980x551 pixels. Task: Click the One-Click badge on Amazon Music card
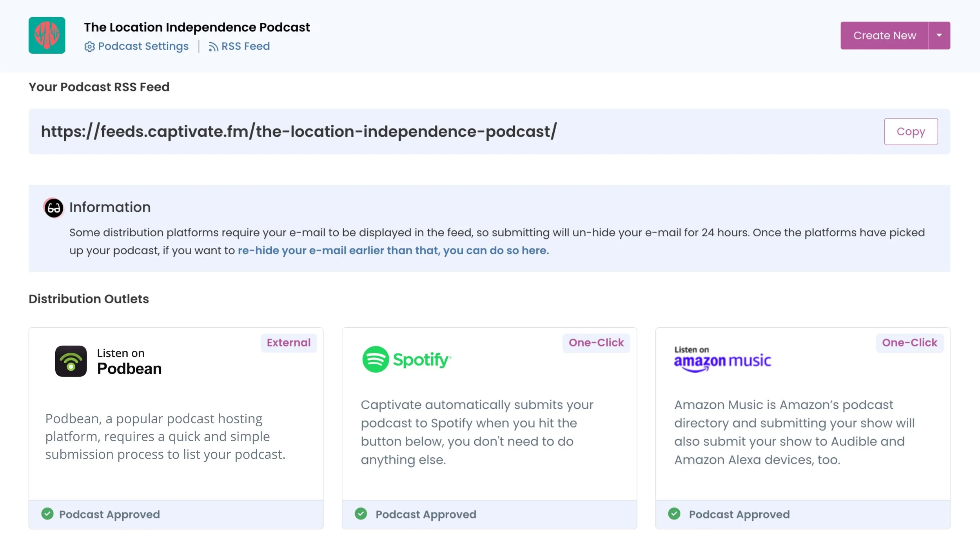tap(909, 343)
